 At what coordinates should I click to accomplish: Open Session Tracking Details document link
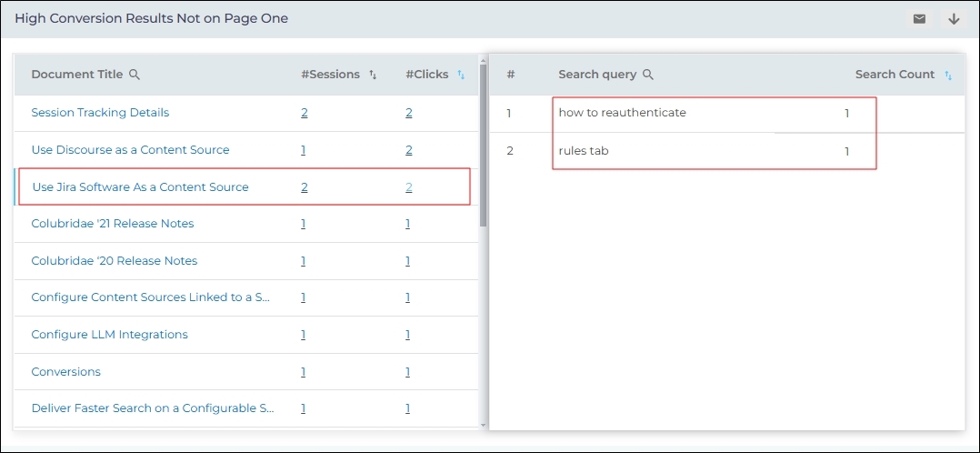point(100,113)
